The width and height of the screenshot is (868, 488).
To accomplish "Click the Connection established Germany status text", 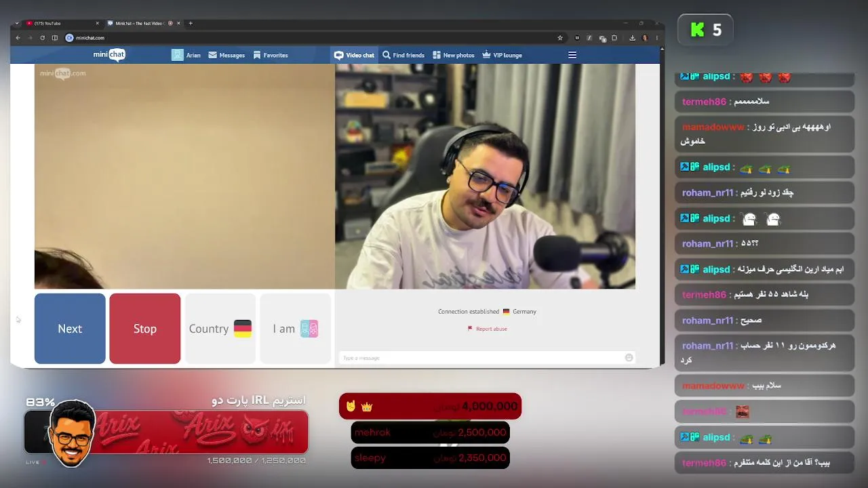I will [487, 312].
